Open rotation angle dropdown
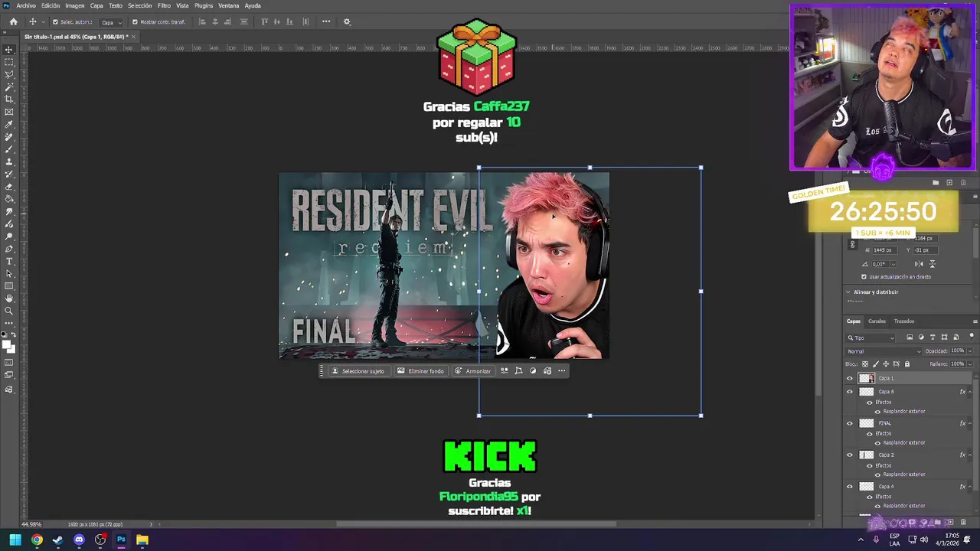Screen dimensions: 980x551 click(x=893, y=264)
